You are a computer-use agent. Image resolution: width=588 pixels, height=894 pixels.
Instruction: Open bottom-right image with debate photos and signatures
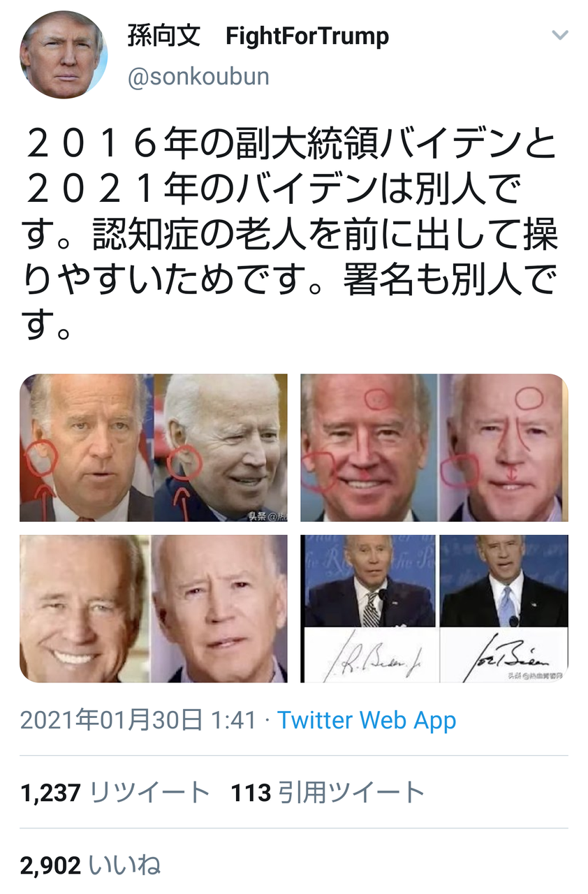[x=434, y=608]
